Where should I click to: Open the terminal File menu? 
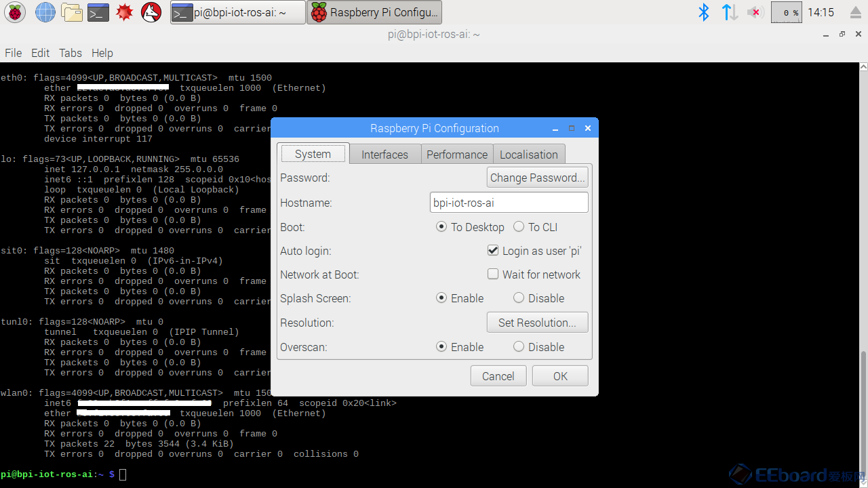tap(14, 53)
